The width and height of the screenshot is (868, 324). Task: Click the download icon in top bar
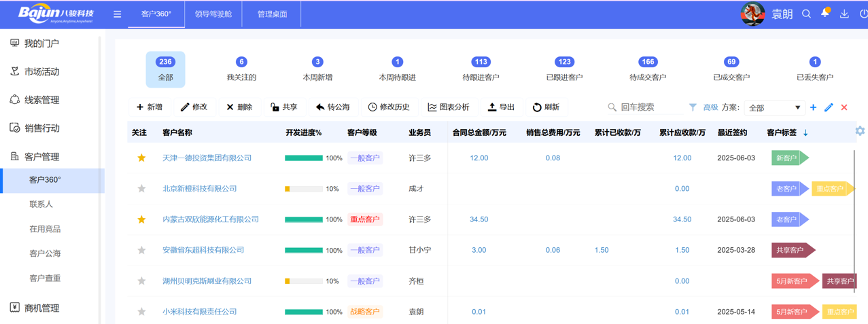point(844,14)
